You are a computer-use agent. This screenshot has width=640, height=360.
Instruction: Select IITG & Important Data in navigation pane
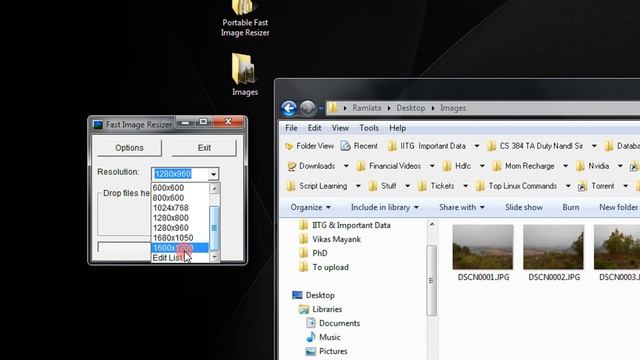(344, 225)
